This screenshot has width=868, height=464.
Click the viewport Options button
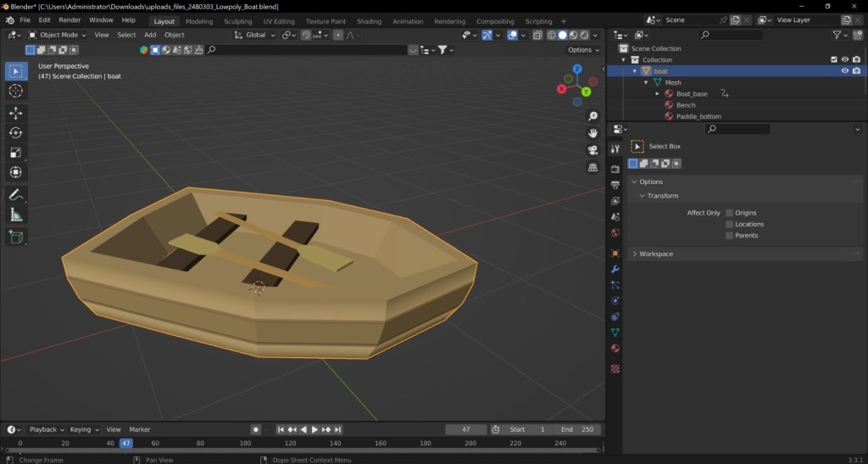point(582,50)
